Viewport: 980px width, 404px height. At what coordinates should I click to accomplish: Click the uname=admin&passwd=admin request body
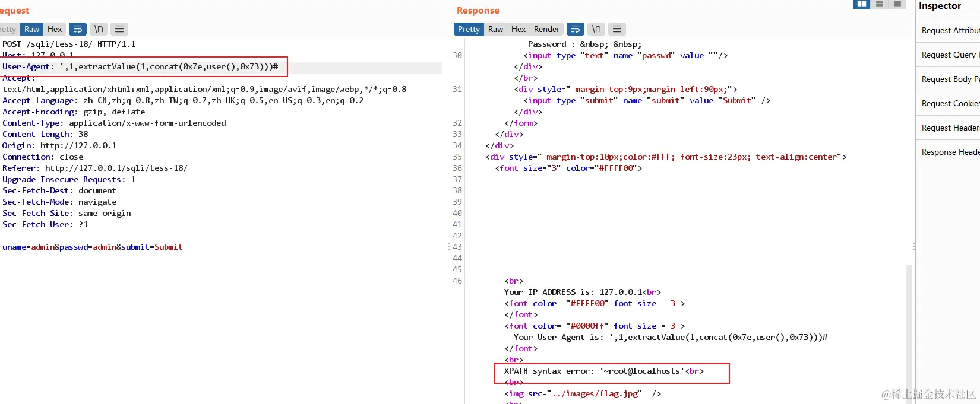(93, 247)
